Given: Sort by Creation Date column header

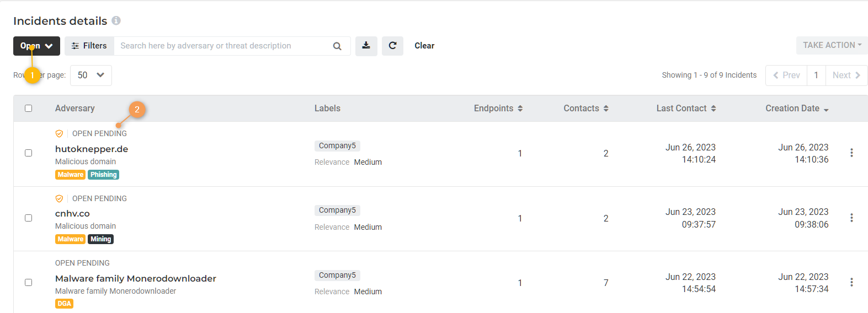Looking at the screenshot, I should point(796,109).
